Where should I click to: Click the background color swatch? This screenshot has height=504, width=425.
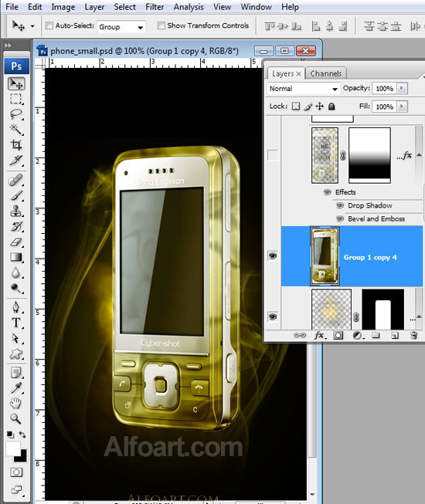point(23,457)
